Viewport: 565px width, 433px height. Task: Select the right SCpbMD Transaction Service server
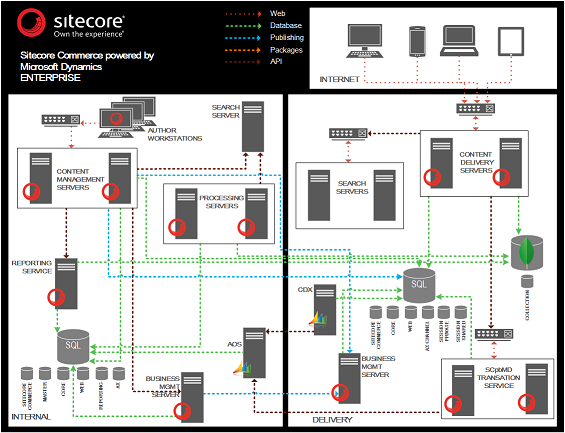tap(537, 390)
